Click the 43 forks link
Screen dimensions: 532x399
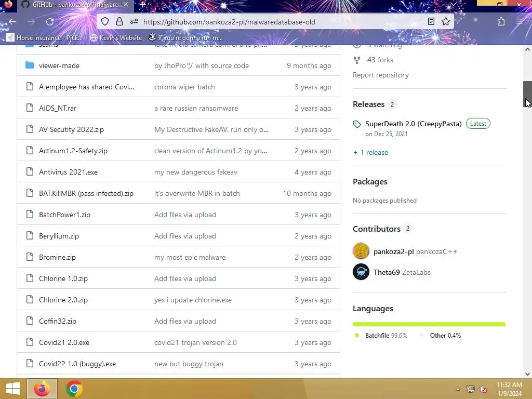pos(380,60)
